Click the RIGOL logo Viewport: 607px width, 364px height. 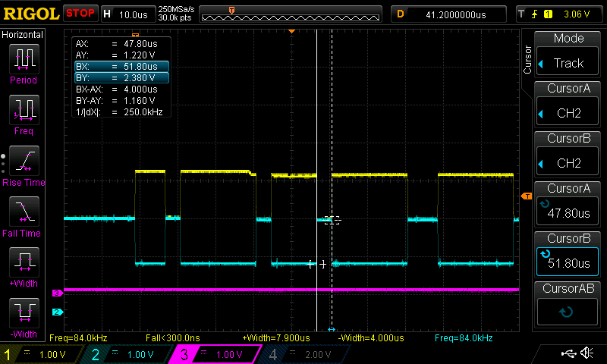(31, 14)
